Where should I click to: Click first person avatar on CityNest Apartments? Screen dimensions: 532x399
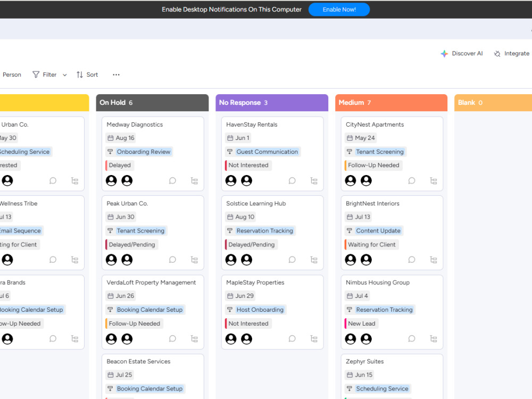click(x=351, y=180)
